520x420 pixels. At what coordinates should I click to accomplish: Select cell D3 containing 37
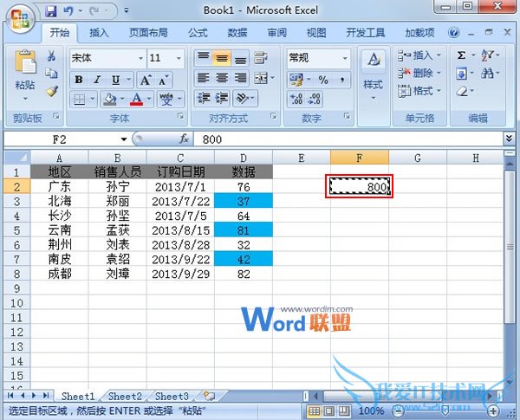pyautogui.click(x=244, y=201)
